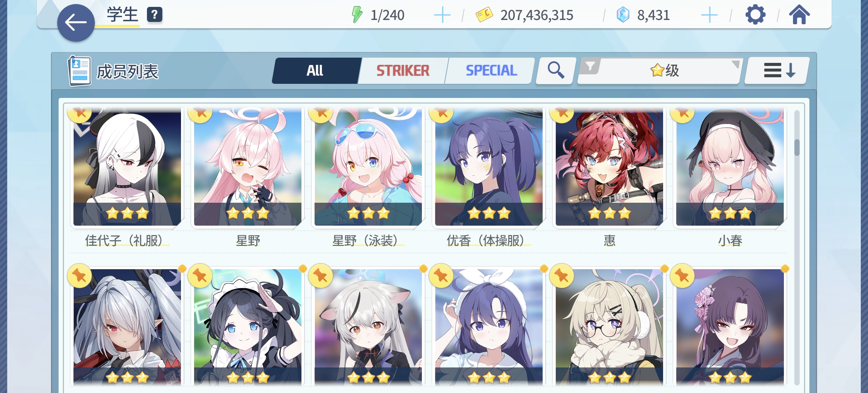This screenshot has height=393, width=868.
Task: Toggle the pin on the cat-eared student card
Action: tap(320, 276)
